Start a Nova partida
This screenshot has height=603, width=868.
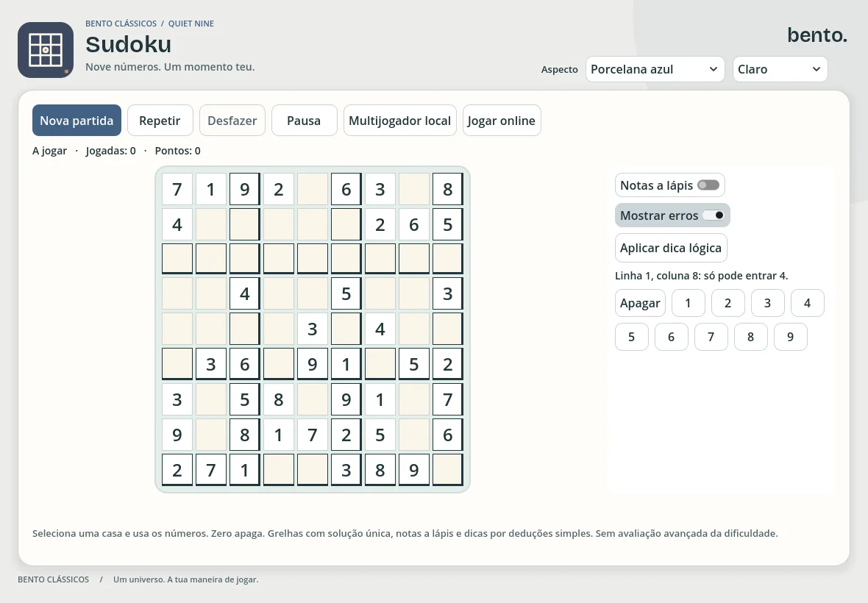(77, 120)
